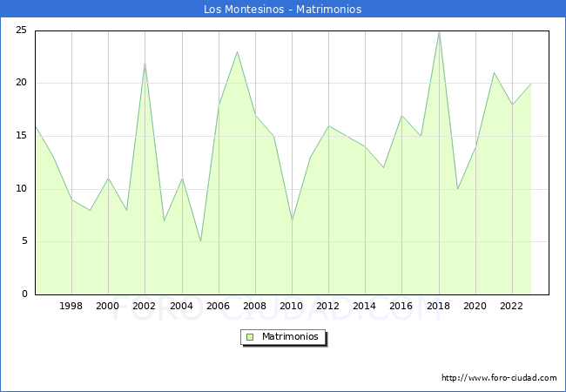Click the y-axis value 20
566x392 pixels.
coord(21,83)
